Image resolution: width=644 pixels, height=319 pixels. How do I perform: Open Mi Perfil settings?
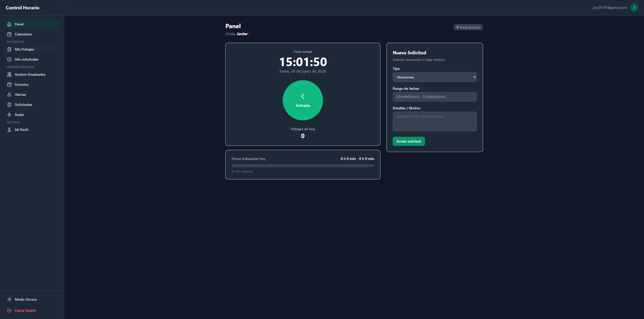(x=32, y=130)
